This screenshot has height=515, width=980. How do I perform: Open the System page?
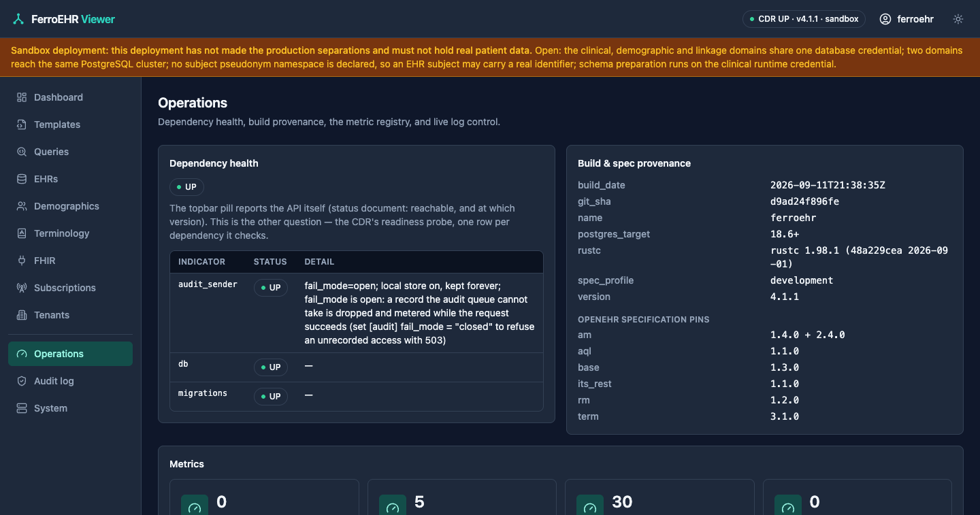tap(71, 408)
